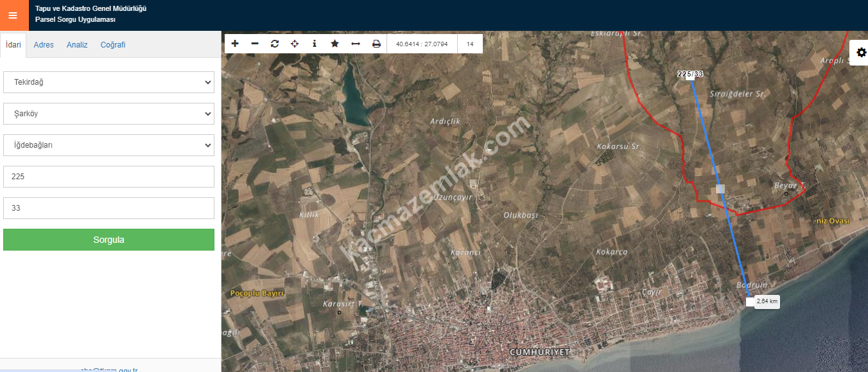Click the 225/33 parcel label on map
The image size is (868, 372).
[x=690, y=75]
